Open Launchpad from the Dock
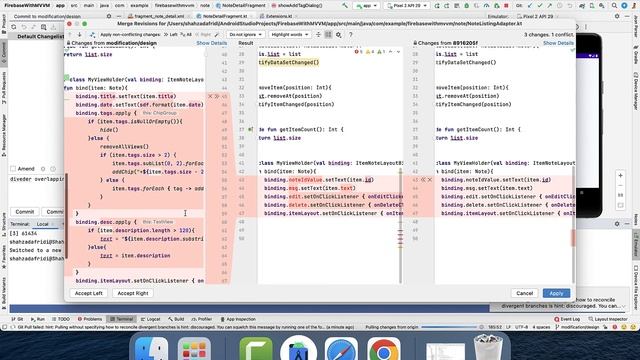 [194, 350]
